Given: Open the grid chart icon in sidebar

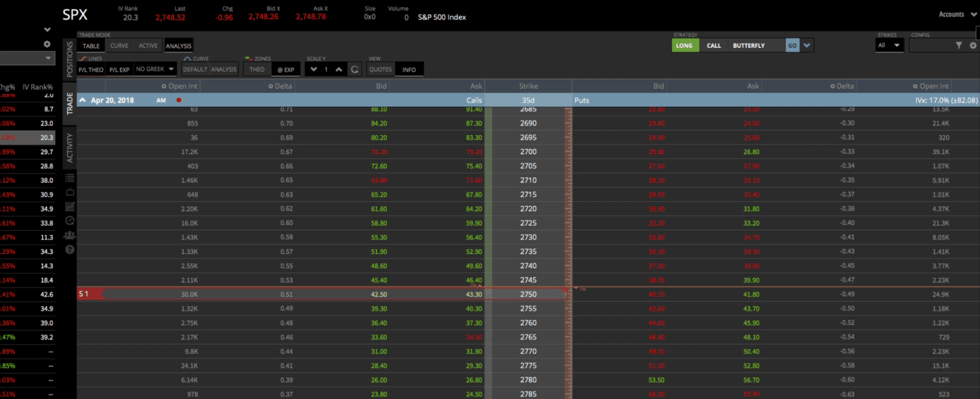Looking at the screenshot, I should (70, 206).
